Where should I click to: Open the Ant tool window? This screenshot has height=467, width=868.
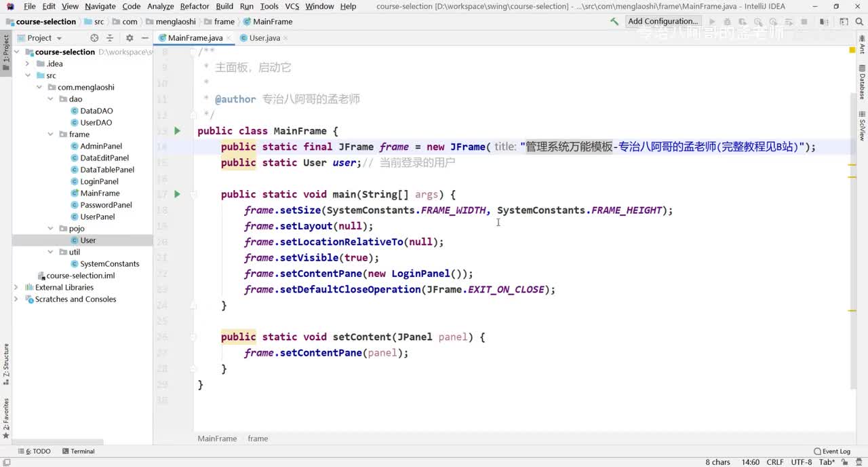tap(862, 45)
